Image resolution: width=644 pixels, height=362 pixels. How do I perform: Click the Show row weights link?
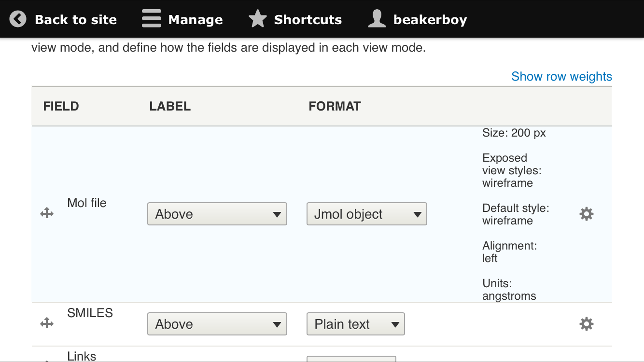tap(561, 76)
